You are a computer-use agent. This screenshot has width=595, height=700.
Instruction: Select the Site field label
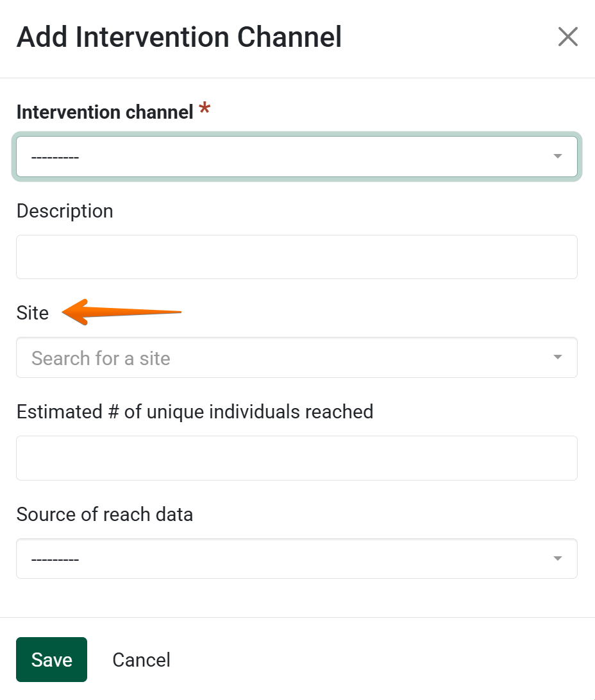point(33,313)
